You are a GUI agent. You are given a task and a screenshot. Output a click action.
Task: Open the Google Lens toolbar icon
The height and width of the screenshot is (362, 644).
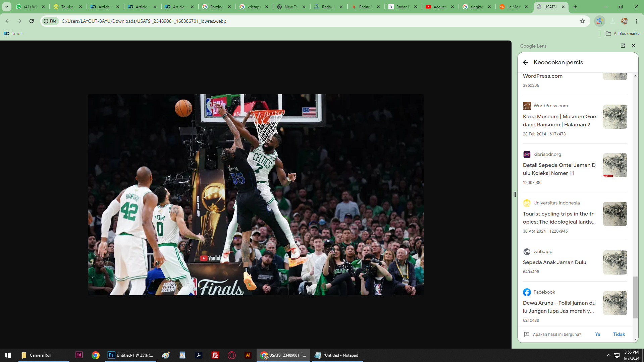(599, 21)
